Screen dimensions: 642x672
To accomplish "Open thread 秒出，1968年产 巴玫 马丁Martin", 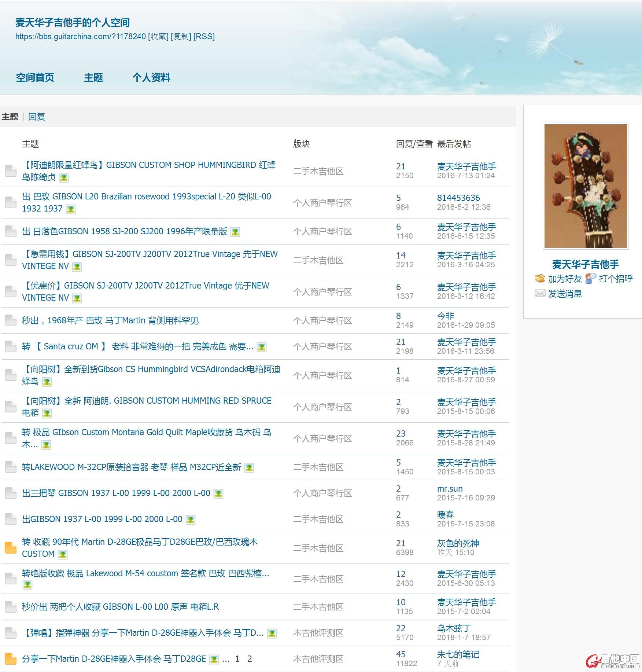I will point(110,320).
